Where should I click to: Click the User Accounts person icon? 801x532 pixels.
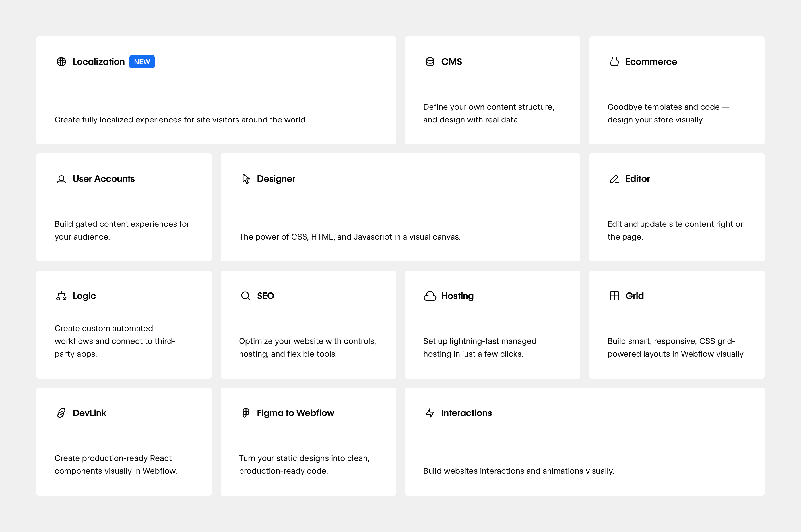click(x=61, y=179)
